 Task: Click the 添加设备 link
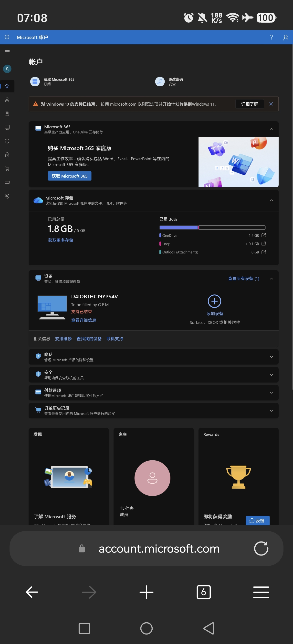(x=215, y=313)
